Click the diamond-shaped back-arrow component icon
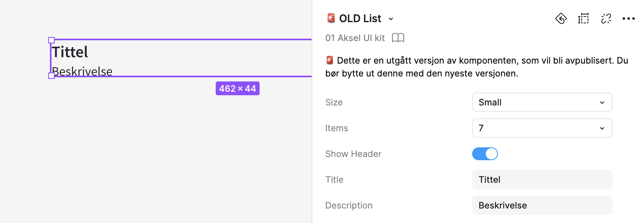This screenshot has height=223, width=644. click(561, 19)
